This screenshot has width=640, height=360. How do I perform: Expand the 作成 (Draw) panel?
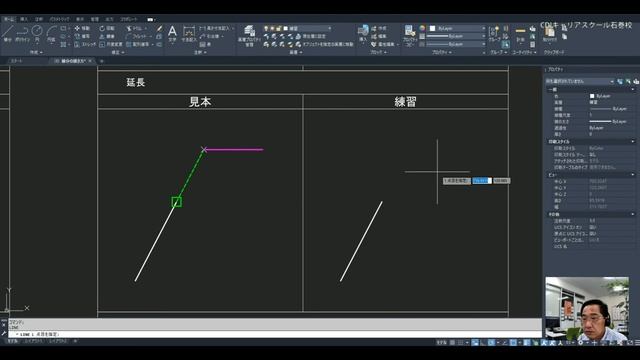click(x=36, y=52)
